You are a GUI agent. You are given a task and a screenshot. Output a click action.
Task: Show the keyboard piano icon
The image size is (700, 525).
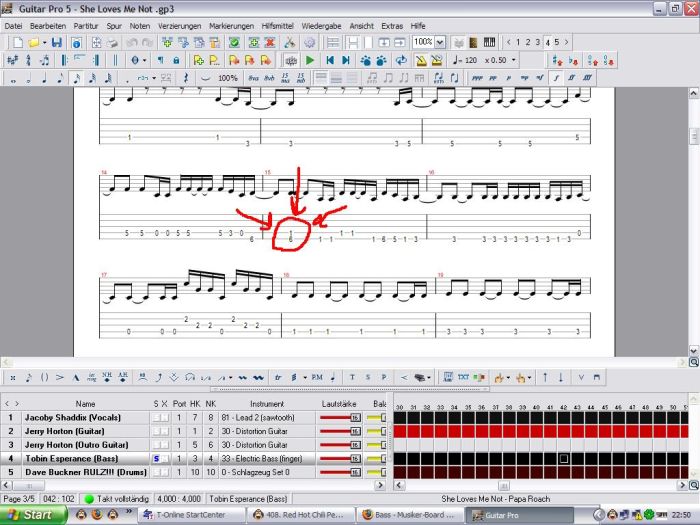489,42
